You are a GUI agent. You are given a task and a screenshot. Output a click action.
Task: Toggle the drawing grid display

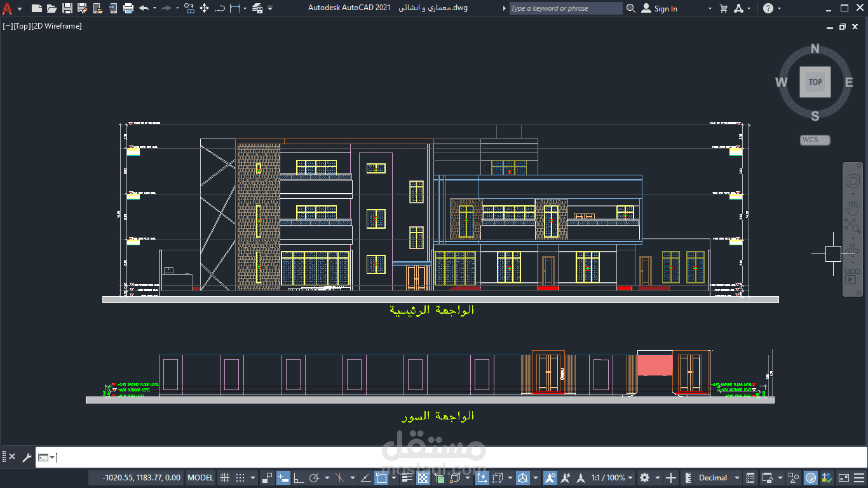pos(224,477)
